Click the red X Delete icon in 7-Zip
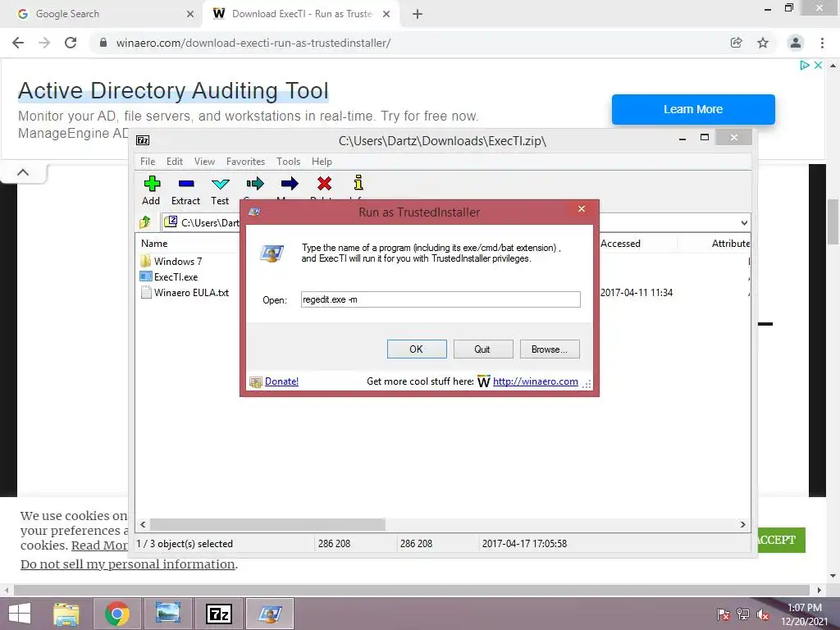 pyautogui.click(x=324, y=184)
